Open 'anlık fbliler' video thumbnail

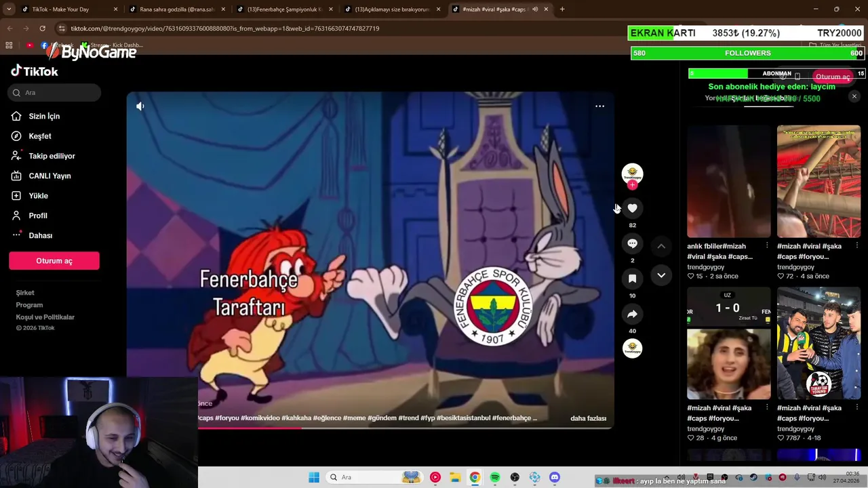728,181
